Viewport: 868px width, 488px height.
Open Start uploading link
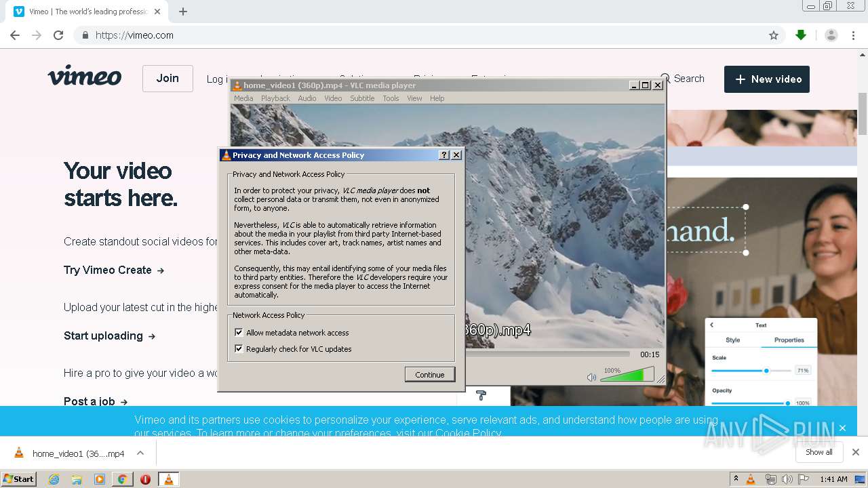click(x=110, y=335)
